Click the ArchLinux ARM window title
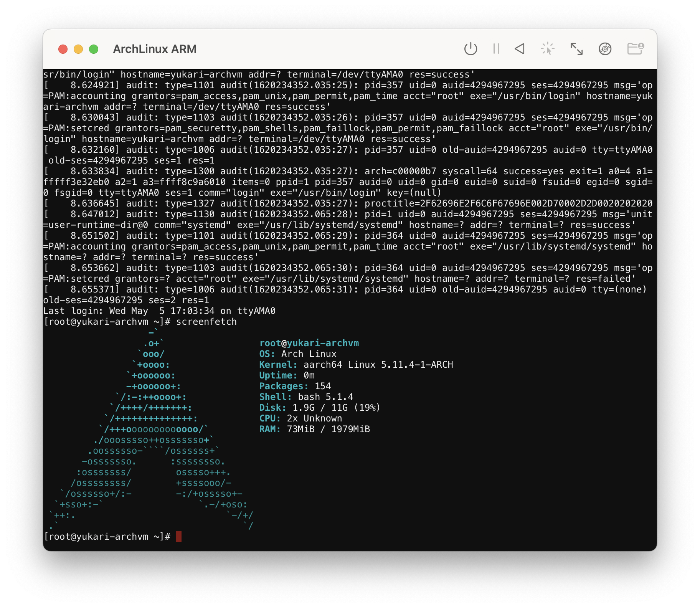700x608 pixels. coord(155,49)
